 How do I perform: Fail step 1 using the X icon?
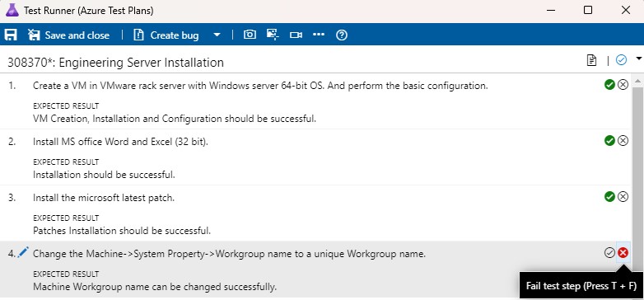[x=623, y=85]
